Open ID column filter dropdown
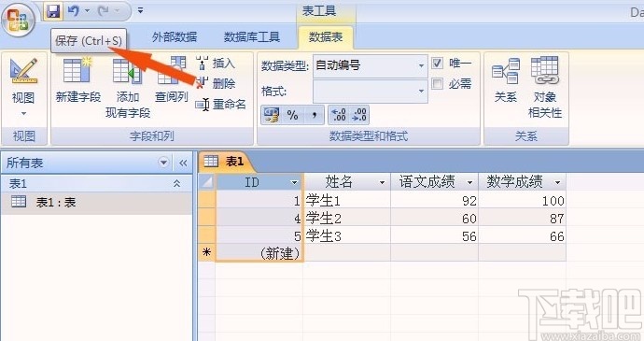 (x=294, y=182)
